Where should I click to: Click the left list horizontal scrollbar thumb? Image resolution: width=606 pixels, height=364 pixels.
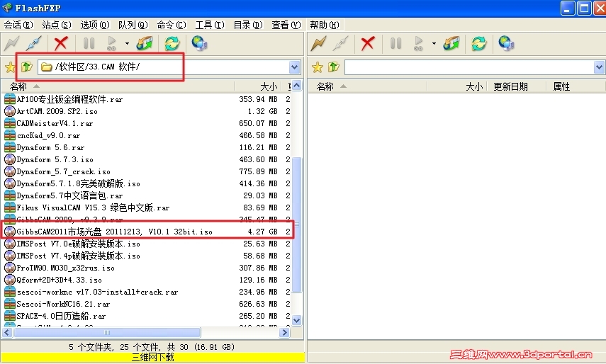click(x=107, y=332)
